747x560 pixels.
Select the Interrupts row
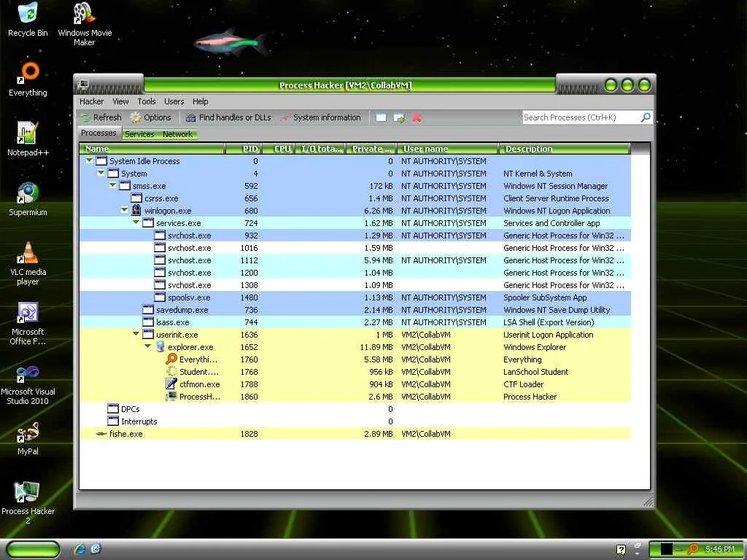(355, 421)
